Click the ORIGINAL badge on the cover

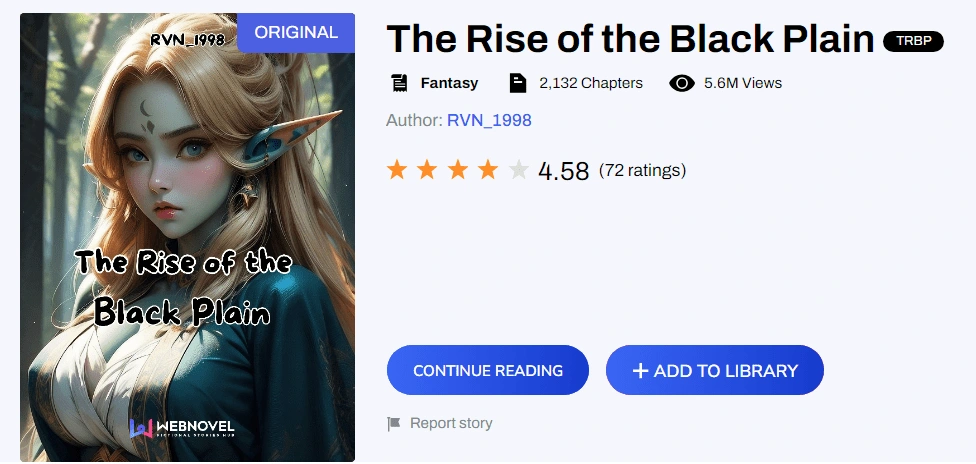pyautogui.click(x=296, y=32)
